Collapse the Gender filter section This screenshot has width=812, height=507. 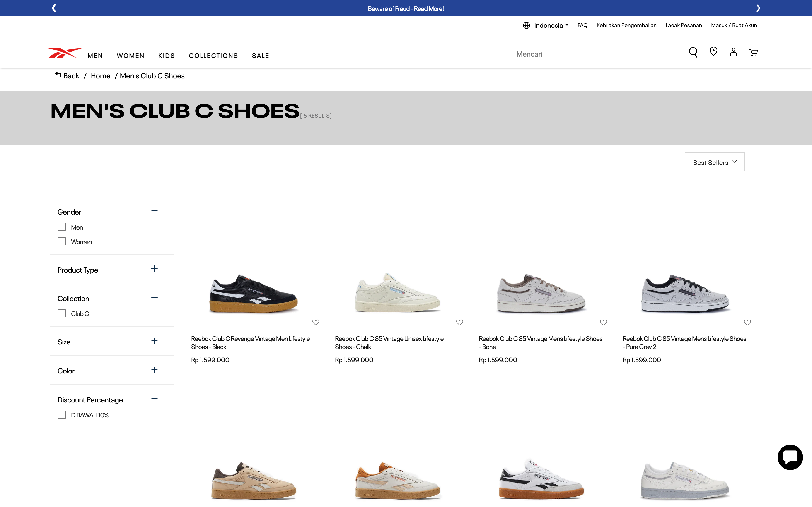click(x=154, y=211)
